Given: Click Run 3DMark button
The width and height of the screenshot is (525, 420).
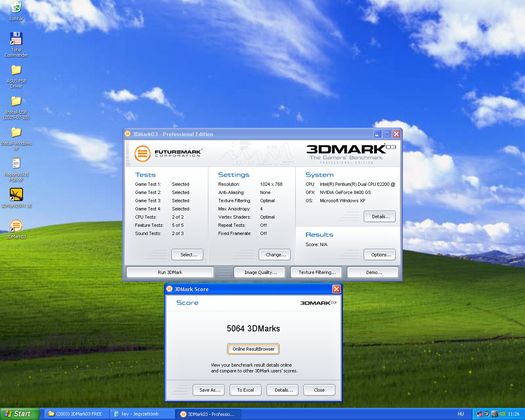Looking at the screenshot, I should point(170,272).
